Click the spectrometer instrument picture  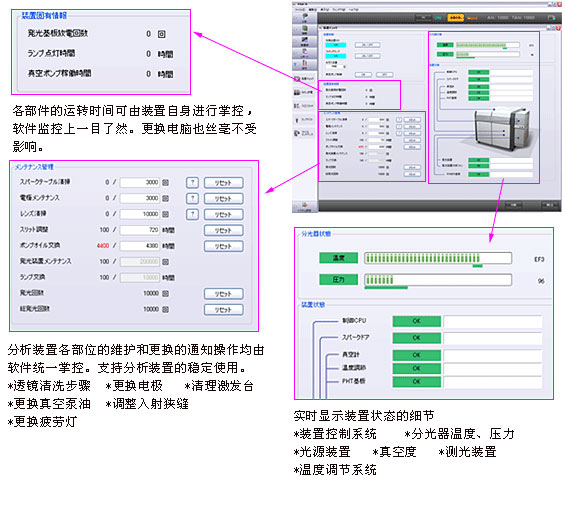coord(501,130)
